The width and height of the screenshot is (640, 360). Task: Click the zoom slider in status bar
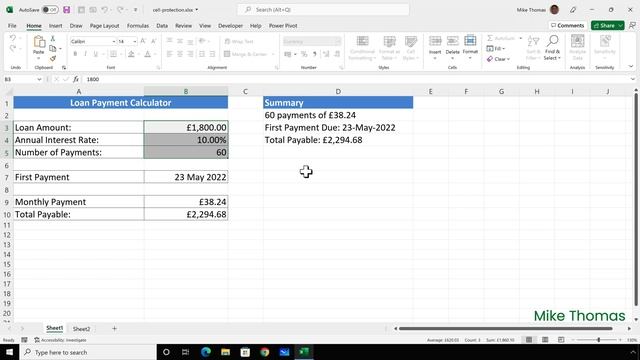[x=598, y=340]
